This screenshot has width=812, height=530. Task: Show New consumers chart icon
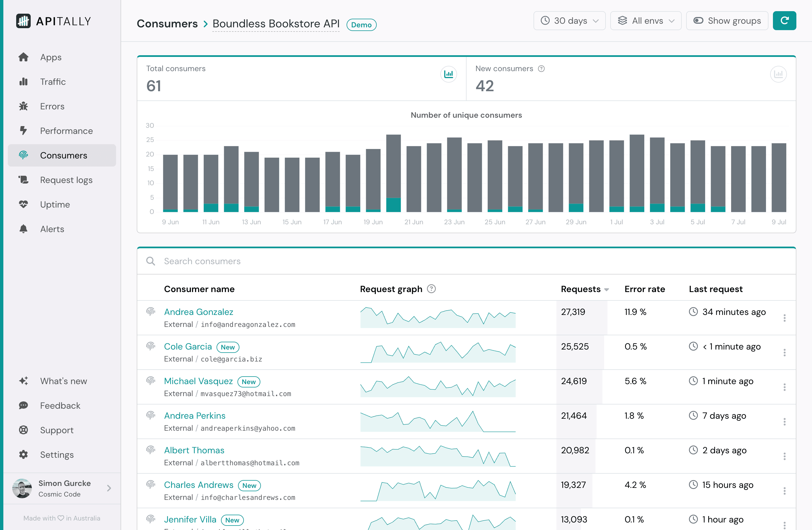[x=778, y=74]
